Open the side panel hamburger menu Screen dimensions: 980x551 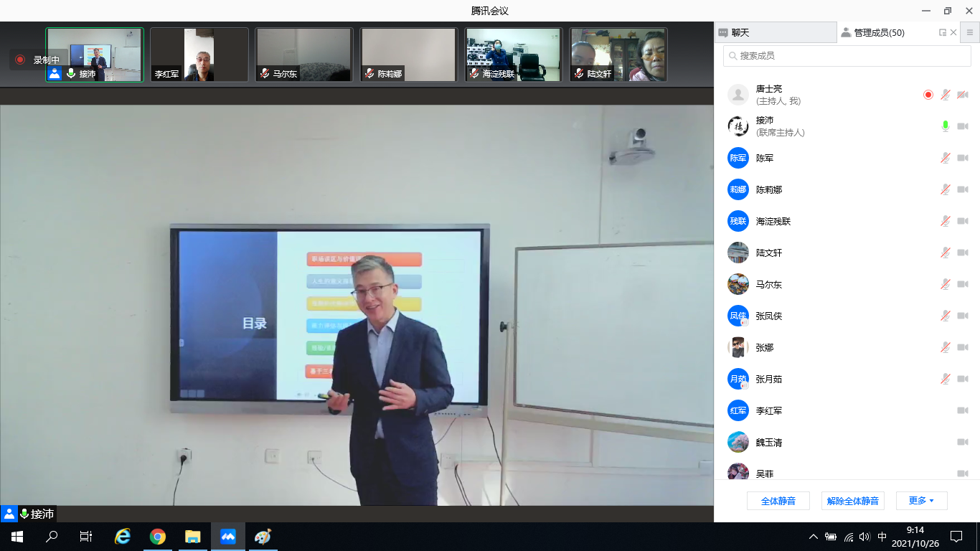click(970, 32)
